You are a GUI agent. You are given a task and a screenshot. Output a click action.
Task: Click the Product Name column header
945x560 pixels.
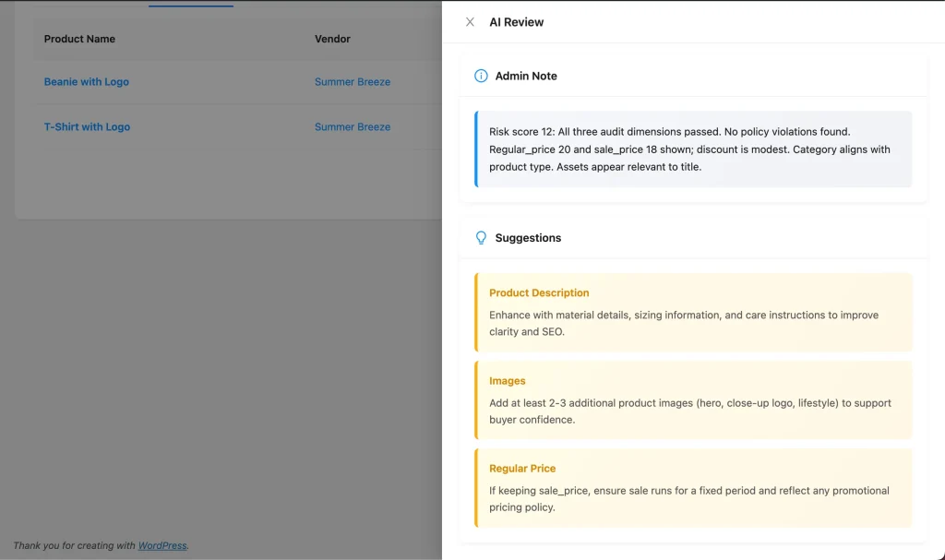pyautogui.click(x=78, y=39)
